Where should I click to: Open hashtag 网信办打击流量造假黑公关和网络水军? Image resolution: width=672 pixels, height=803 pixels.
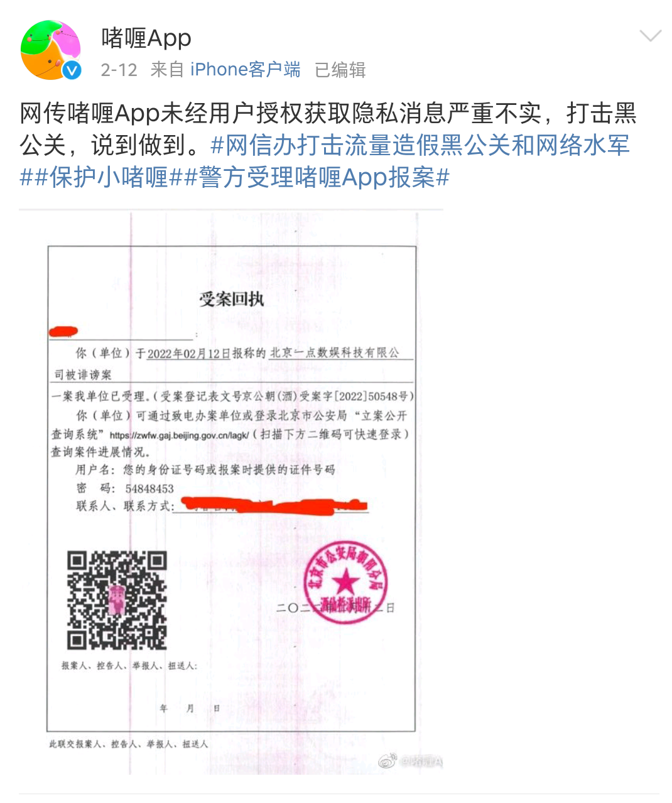coord(420,145)
